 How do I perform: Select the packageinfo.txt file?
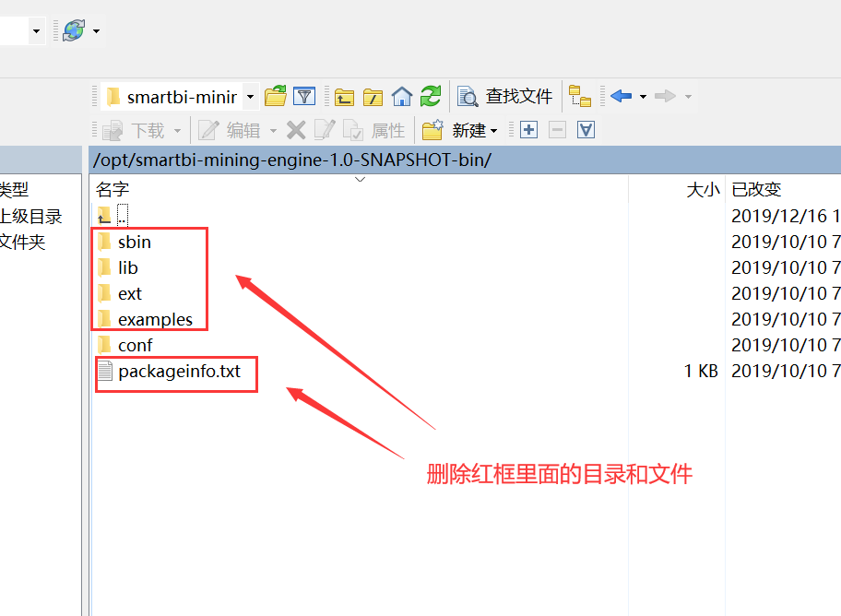pos(170,372)
